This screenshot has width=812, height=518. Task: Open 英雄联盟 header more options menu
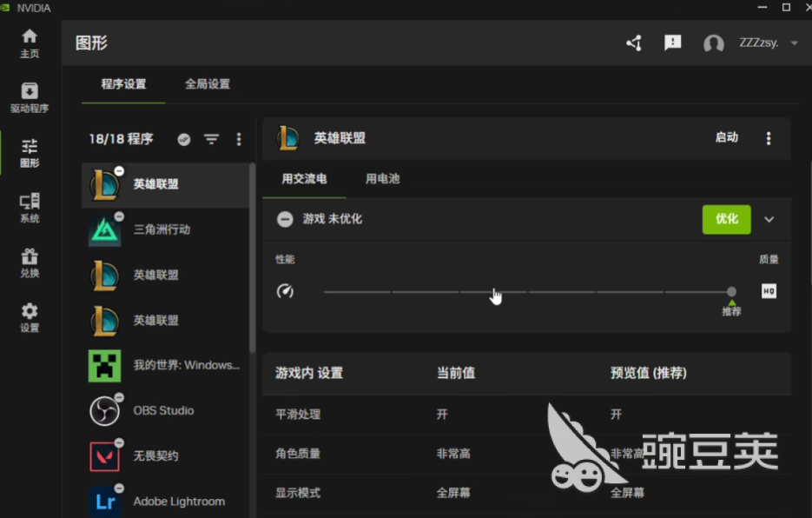coord(769,138)
